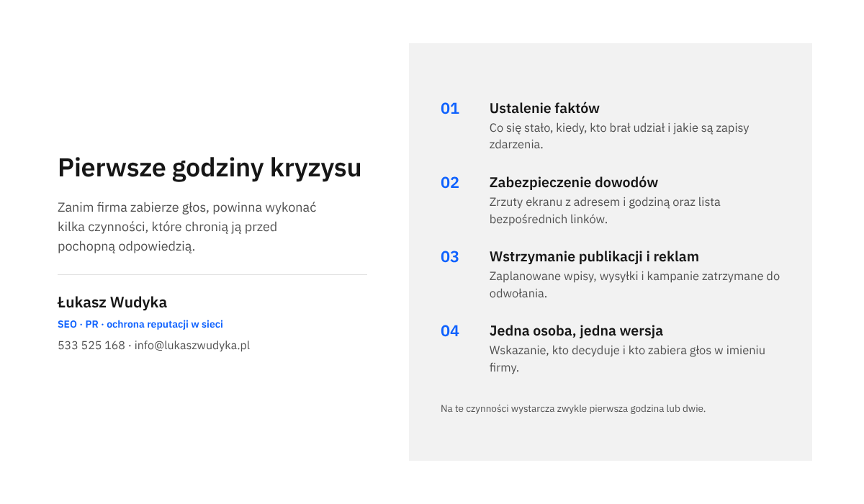Select the name 'Łukasz Wudyka'
This screenshot has height=504, width=864.
tap(112, 302)
